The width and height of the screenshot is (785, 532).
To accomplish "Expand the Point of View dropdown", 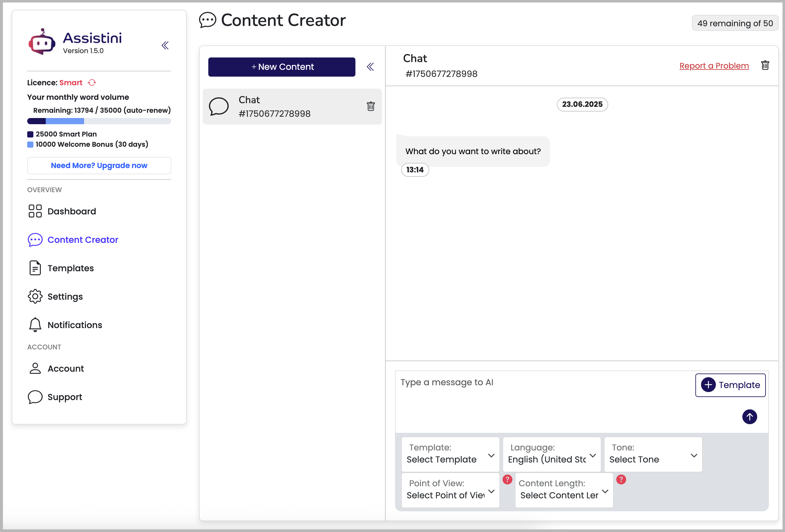I will click(450, 490).
